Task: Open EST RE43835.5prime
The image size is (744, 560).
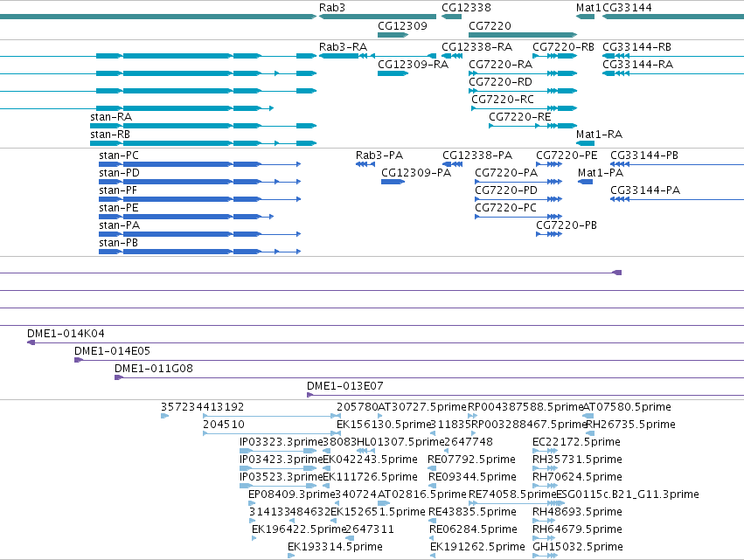Action: [472, 512]
